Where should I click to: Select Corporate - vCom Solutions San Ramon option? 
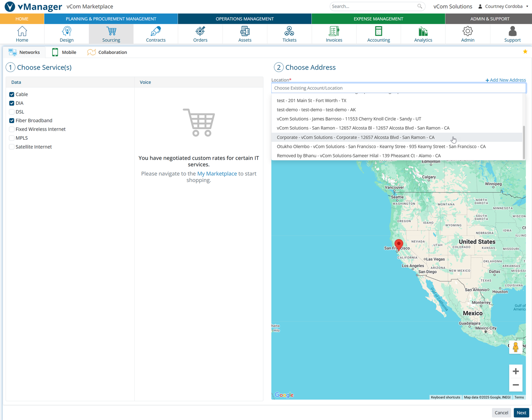pyautogui.click(x=397, y=137)
